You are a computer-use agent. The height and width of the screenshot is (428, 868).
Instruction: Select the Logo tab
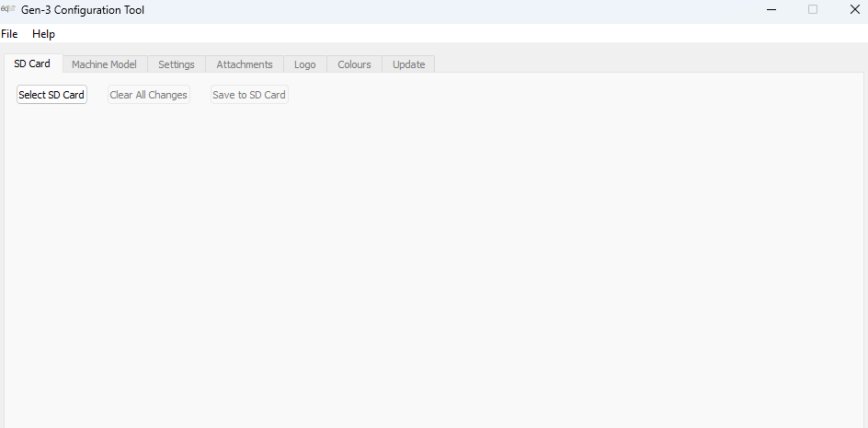pyautogui.click(x=305, y=64)
